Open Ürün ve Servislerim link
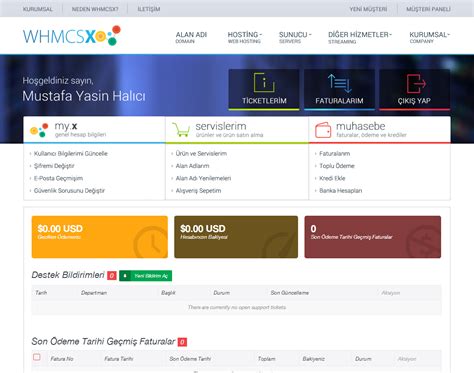Image resolution: width=474 pixels, height=373 pixels. pyautogui.click(x=201, y=154)
